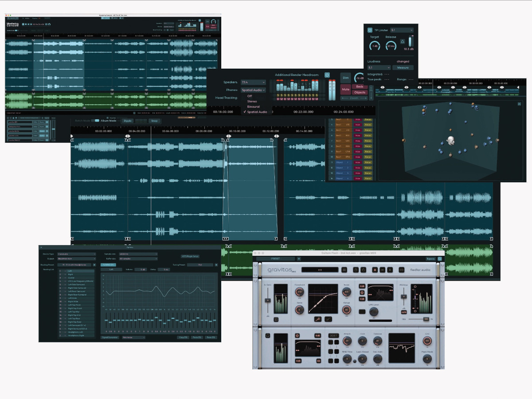Toggle the Dim monitoring button
This screenshot has width=532, height=399.
pos(345,78)
